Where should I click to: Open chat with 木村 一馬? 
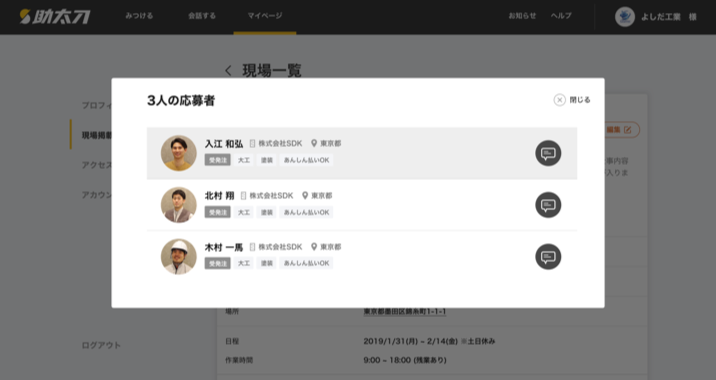pos(548,257)
